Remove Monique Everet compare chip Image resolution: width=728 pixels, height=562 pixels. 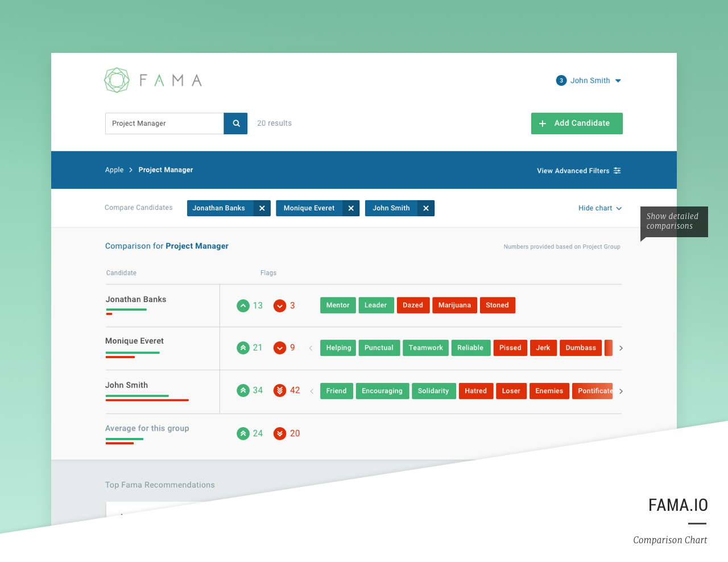coord(351,208)
